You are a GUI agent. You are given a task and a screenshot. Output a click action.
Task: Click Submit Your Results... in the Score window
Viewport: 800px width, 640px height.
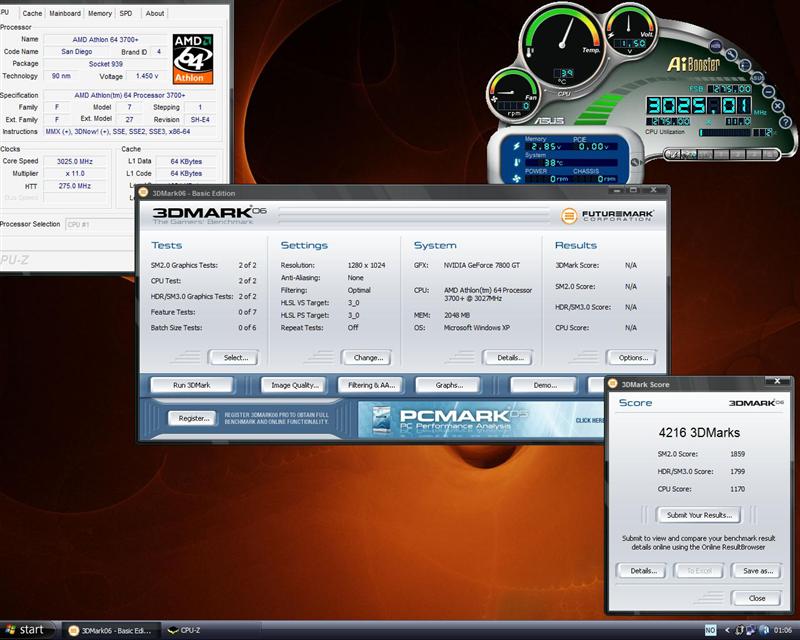coord(699,515)
